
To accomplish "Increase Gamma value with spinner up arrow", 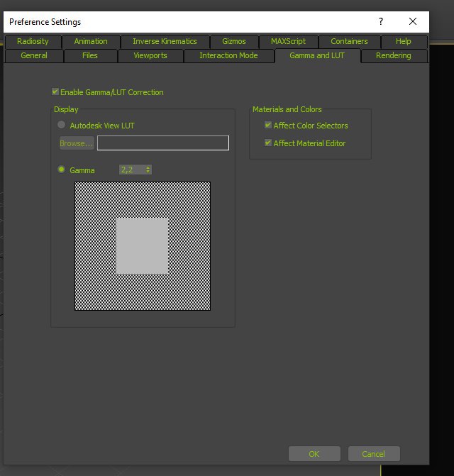I will (148, 167).
